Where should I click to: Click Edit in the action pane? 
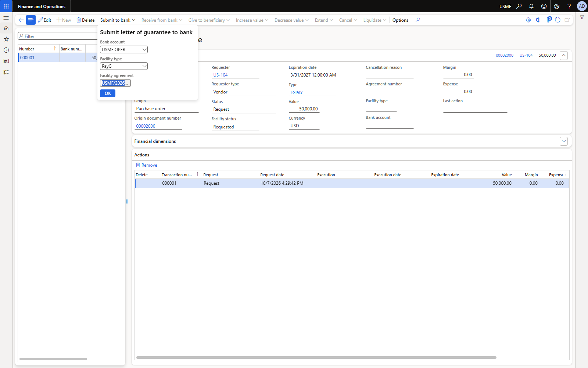pos(45,20)
